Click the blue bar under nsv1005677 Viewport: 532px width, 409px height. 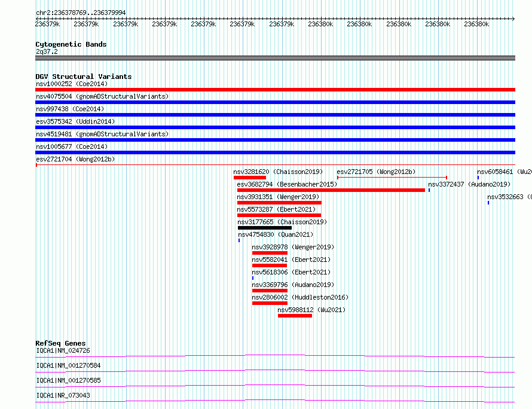pyautogui.click(x=275, y=152)
